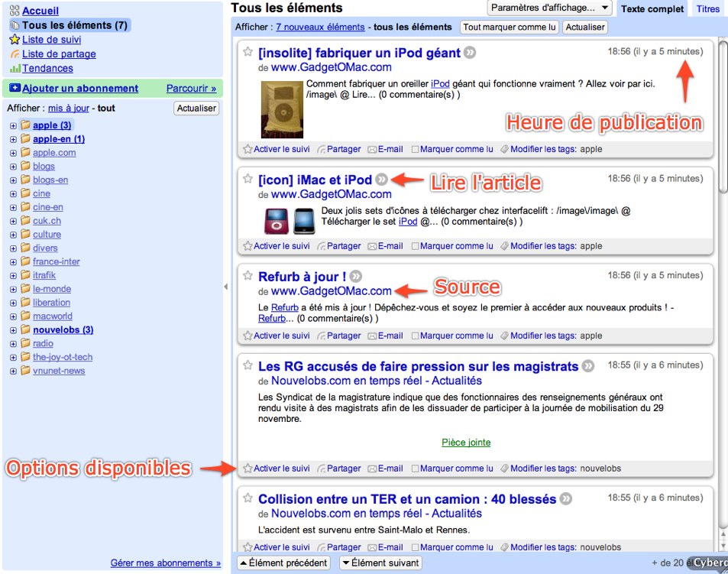The image size is (728, 574).
Task: Mark Refurb à jour article as read
Action: click(x=452, y=336)
